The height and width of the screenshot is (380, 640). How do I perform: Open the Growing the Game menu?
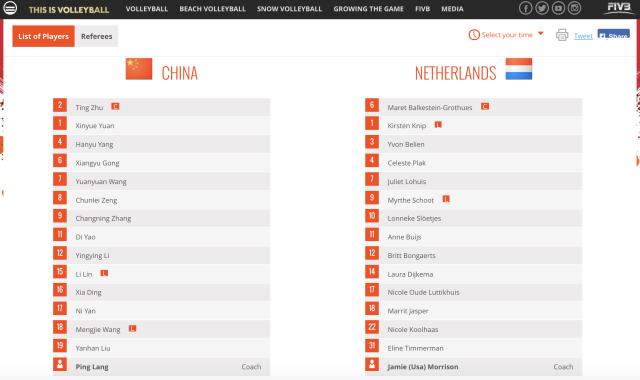[368, 9]
